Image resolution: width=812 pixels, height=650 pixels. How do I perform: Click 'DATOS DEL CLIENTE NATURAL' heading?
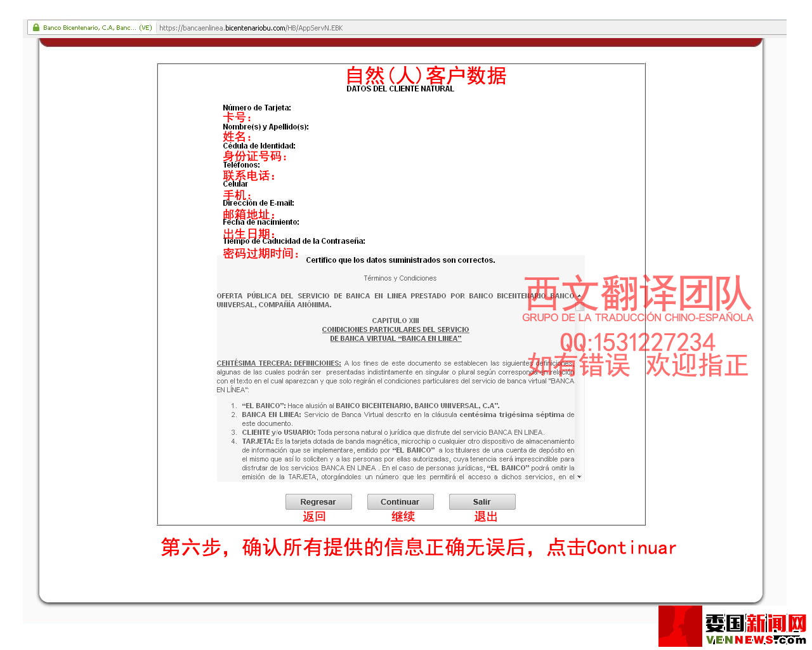pyautogui.click(x=400, y=89)
